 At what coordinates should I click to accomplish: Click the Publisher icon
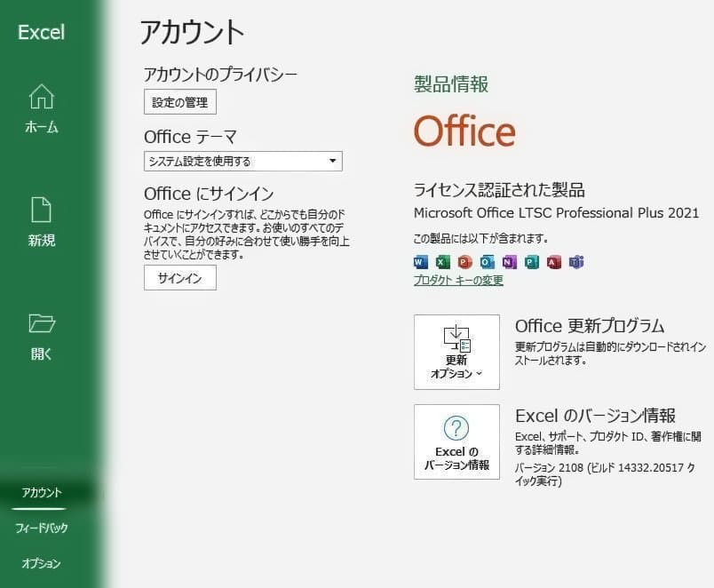pyautogui.click(x=529, y=262)
